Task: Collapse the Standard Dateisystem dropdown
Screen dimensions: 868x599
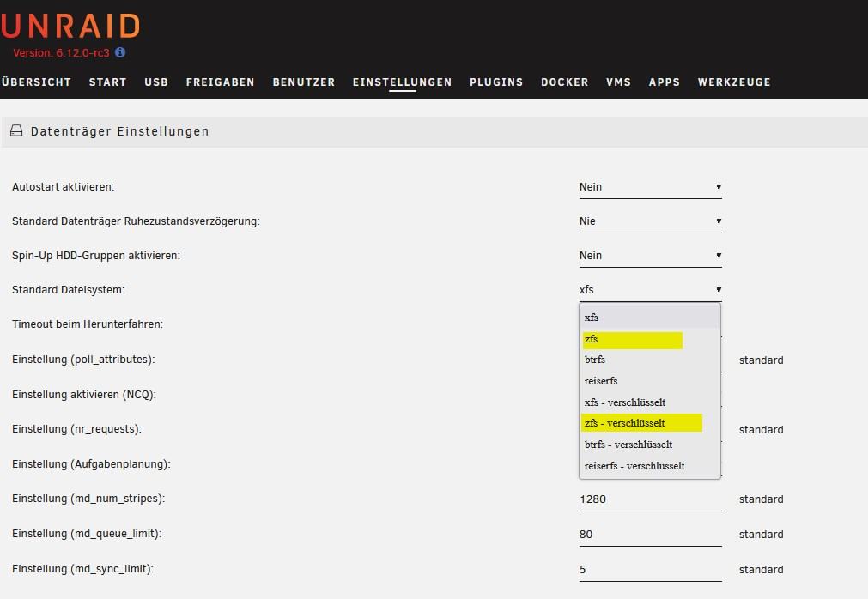Action: coord(651,290)
